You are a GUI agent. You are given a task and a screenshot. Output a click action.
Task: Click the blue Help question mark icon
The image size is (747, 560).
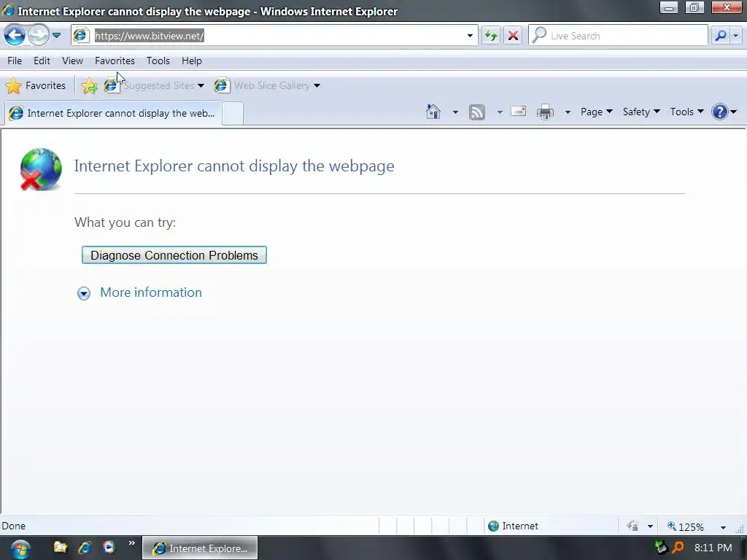(719, 112)
